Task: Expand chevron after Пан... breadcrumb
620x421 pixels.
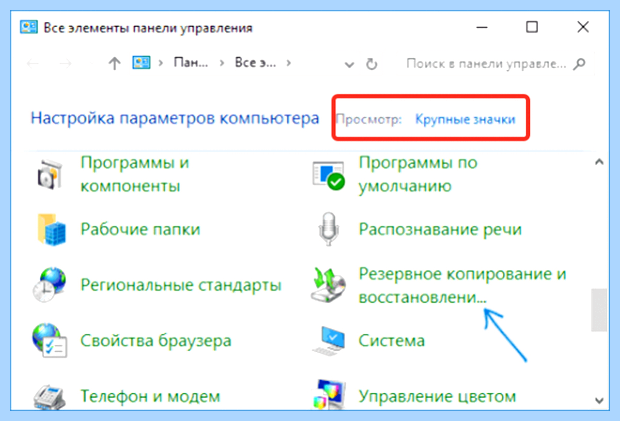Action: point(222,63)
